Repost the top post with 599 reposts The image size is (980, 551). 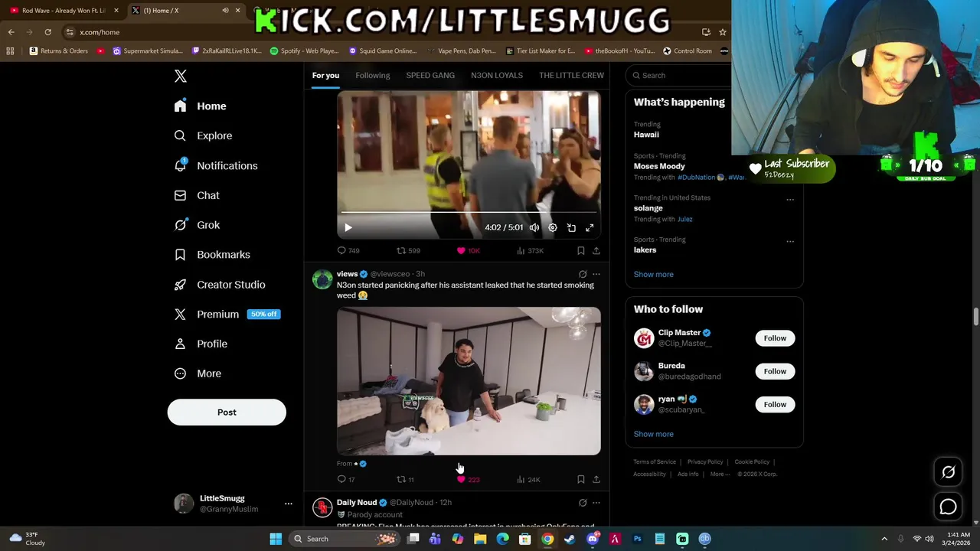click(x=408, y=250)
